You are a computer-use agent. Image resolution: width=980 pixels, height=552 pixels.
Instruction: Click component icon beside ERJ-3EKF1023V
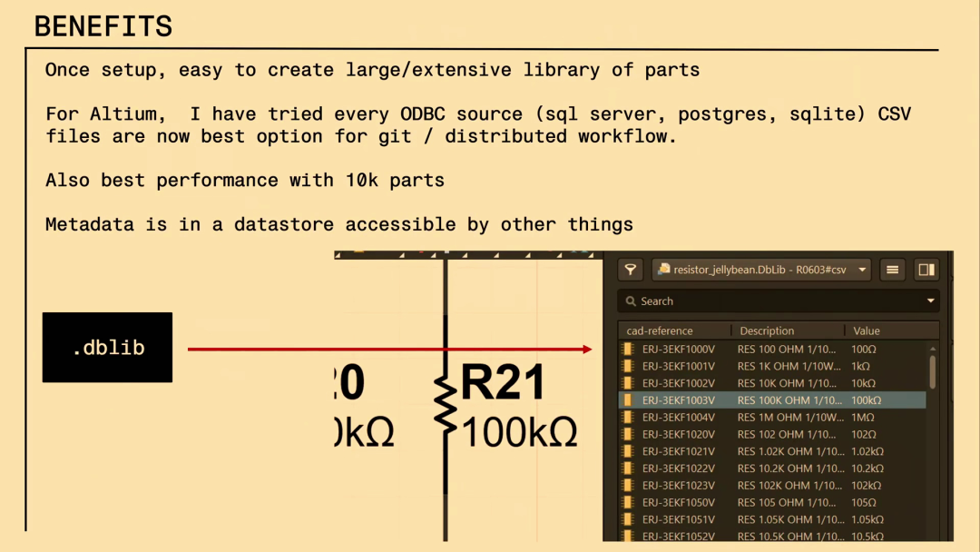(628, 485)
